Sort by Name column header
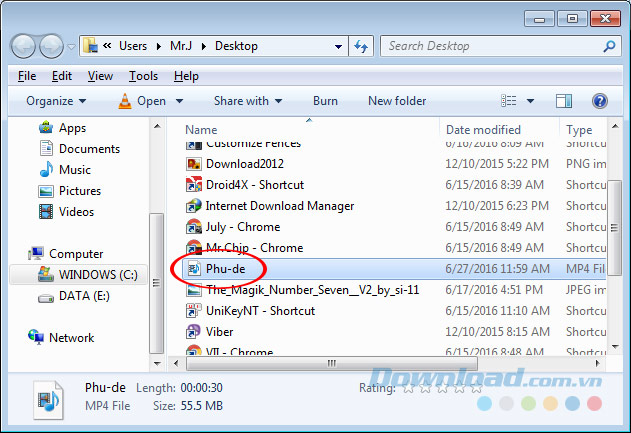 click(x=201, y=130)
